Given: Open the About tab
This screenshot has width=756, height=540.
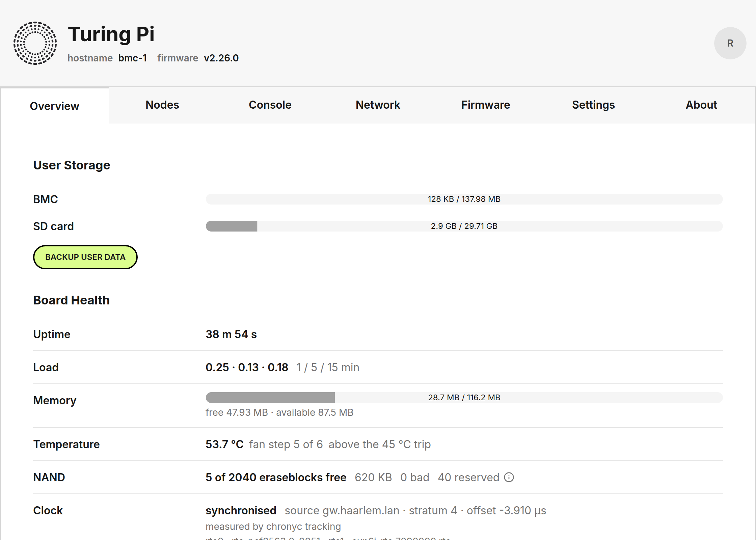Looking at the screenshot, I should click(701, 105).
